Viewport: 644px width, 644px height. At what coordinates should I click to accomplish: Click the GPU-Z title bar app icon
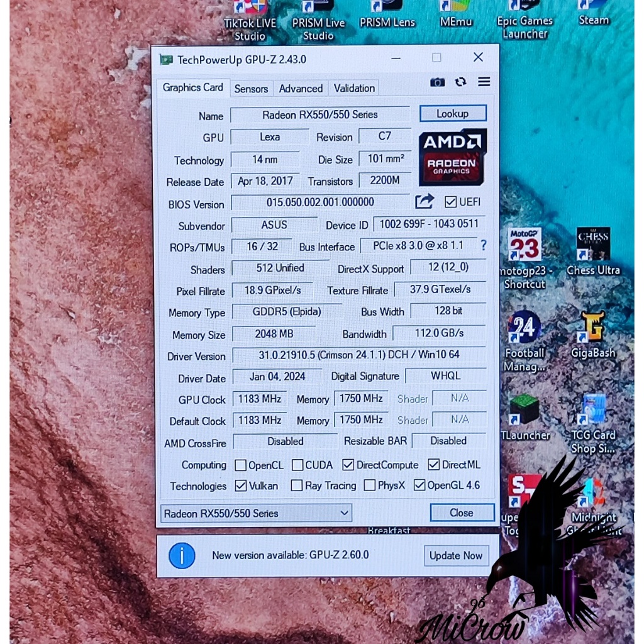tap(166, 60)
